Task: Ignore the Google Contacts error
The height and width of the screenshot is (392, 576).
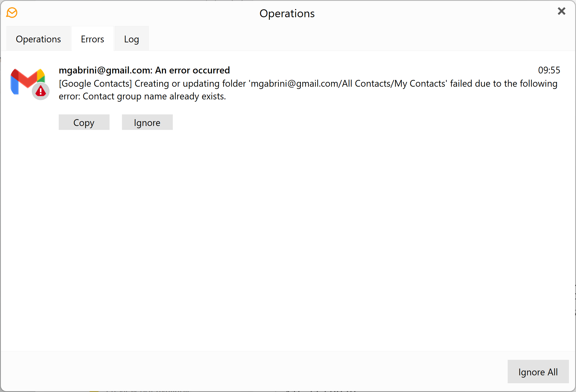Action: (147, 122)
